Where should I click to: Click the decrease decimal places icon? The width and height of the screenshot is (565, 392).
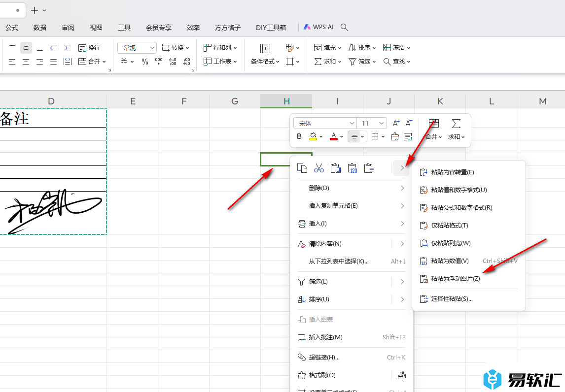(x=186, y=62)
